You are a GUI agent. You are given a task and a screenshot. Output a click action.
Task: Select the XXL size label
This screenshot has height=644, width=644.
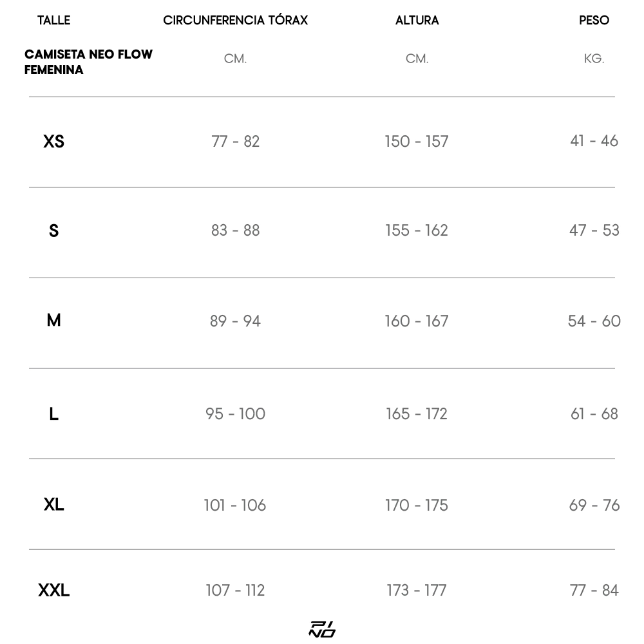pos(53,591)
